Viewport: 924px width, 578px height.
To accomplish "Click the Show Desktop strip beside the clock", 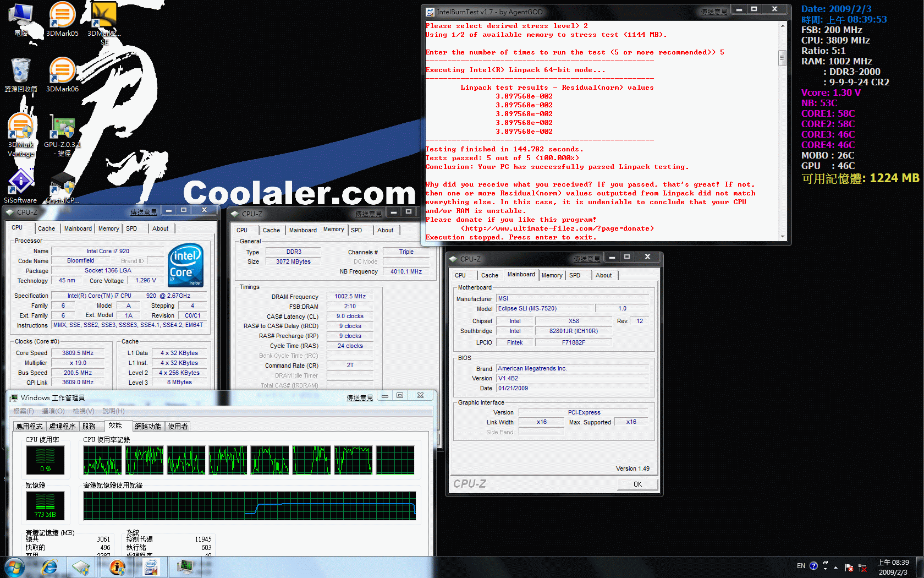I will pos(920,567).
